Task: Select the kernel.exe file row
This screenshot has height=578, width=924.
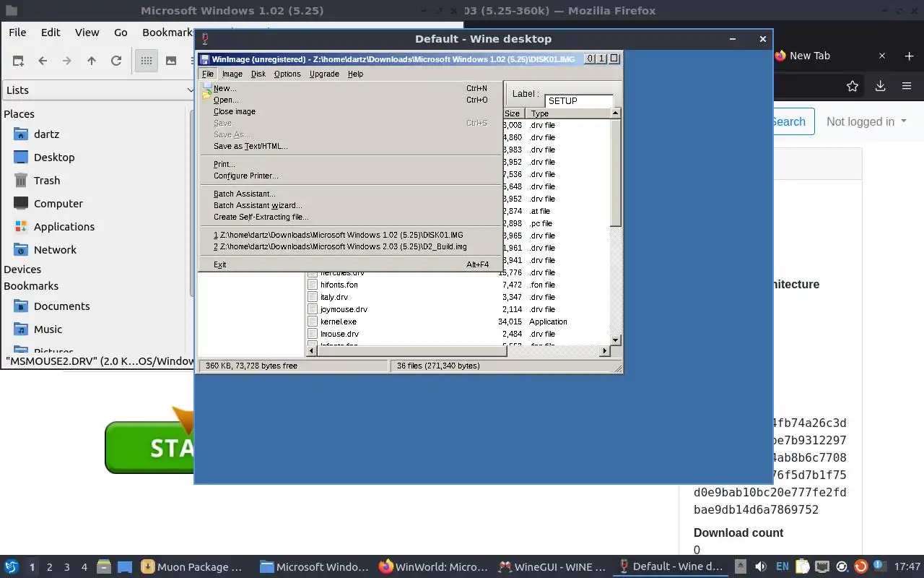Action: [x=458, y=322]
